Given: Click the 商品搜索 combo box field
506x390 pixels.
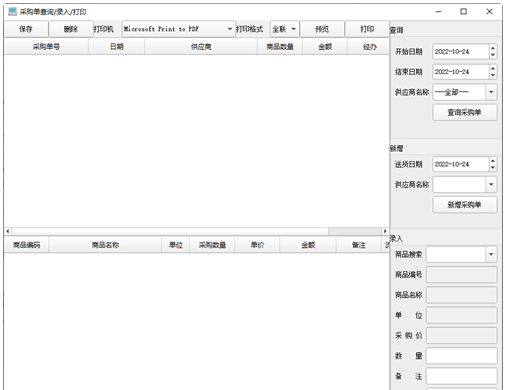Looking at the screenshot, I should tap(456, 254).
